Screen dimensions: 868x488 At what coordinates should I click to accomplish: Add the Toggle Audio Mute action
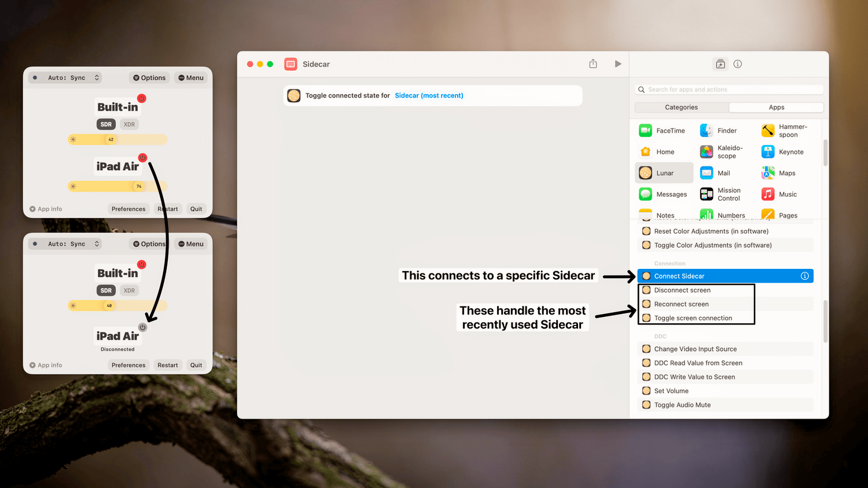tap(726, 405)
